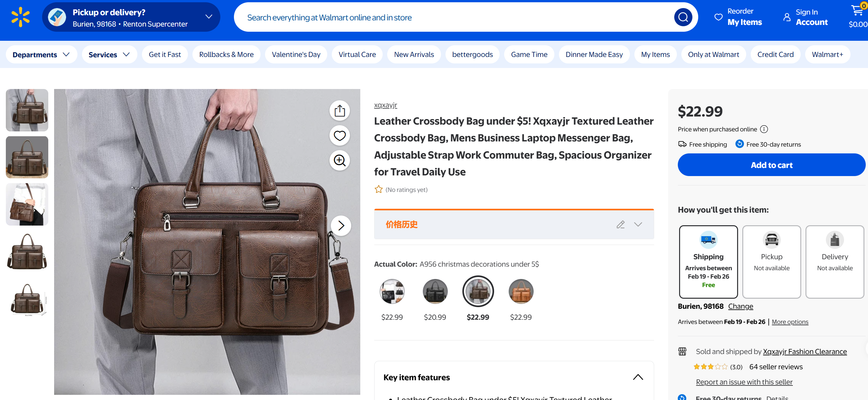Choose the orange bag color swatch
This screenshot has height=400, width=868.
pyautogui.click(x=521, y=292)
